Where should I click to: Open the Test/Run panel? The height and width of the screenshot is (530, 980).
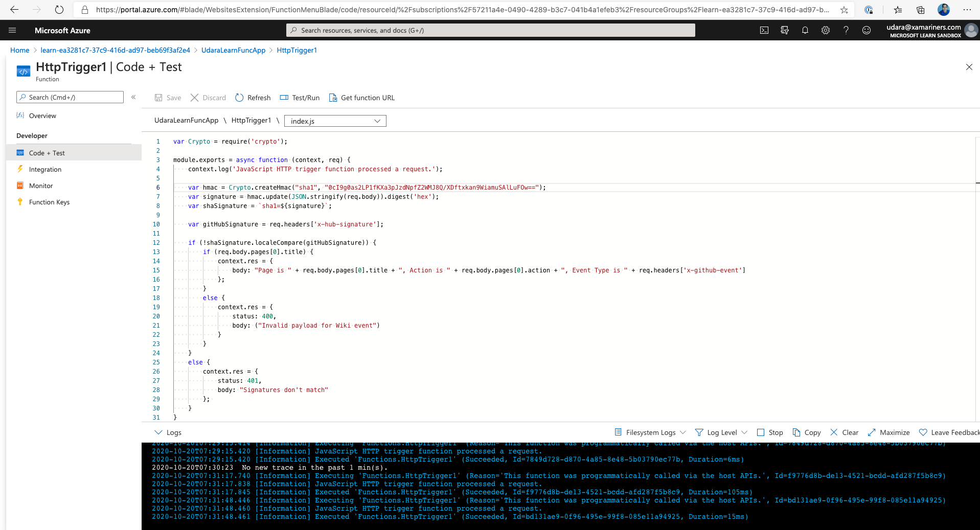300,98
